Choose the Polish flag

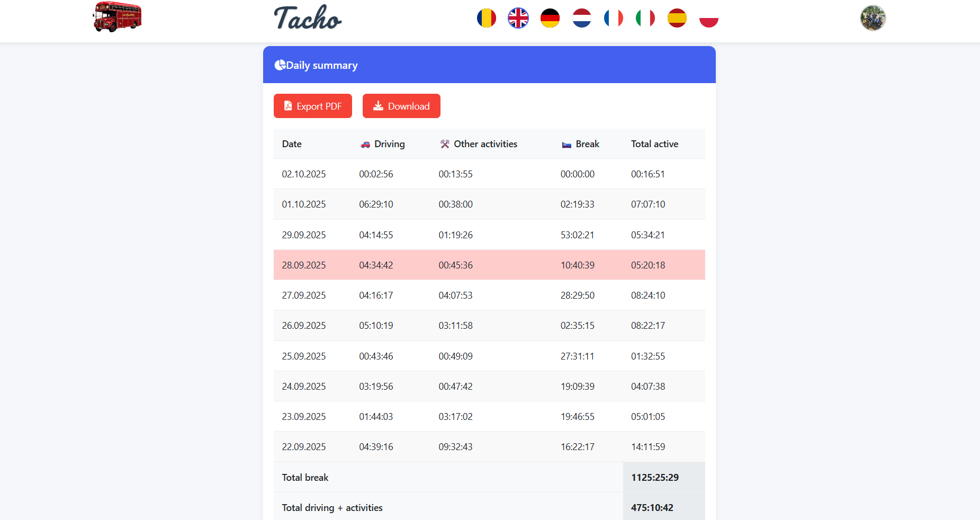(x=708, y=18)
